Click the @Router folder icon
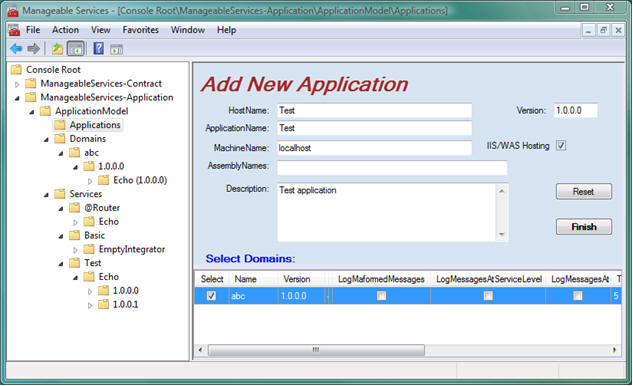633x386 pixels. [75, 208]
